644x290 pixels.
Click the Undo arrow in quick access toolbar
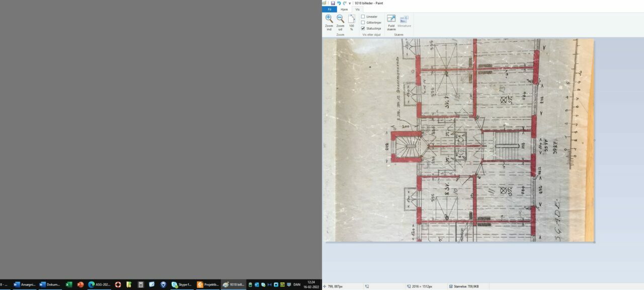[339, 3]
